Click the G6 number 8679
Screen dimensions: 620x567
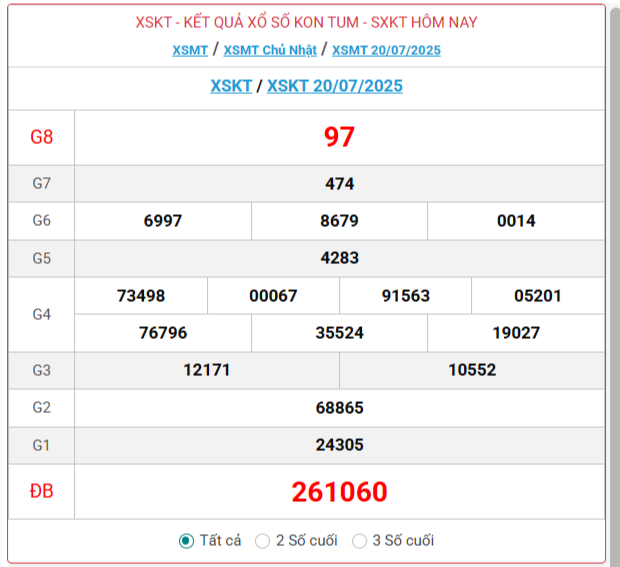pos(339,221)
